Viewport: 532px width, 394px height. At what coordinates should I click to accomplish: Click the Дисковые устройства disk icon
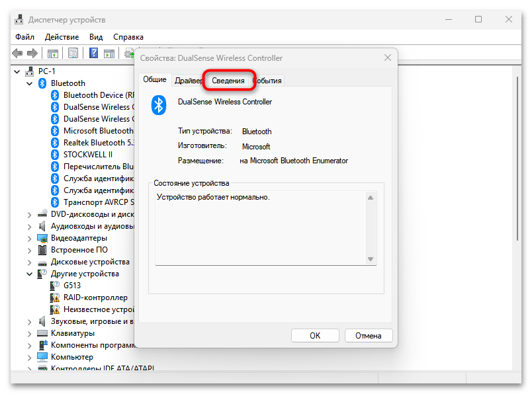click(42, 263)
